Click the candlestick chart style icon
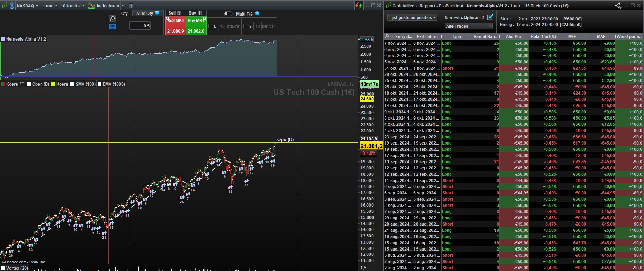 coord(4,6)
